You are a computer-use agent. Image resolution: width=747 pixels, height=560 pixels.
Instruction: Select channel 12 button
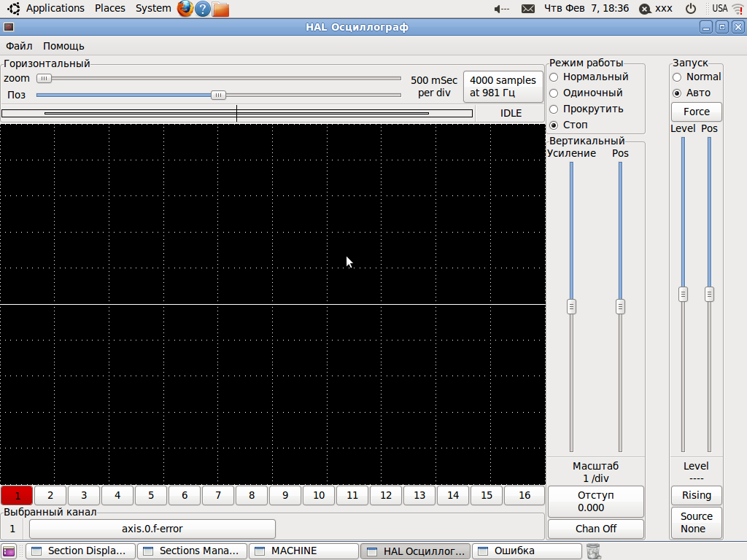[386, 495]
